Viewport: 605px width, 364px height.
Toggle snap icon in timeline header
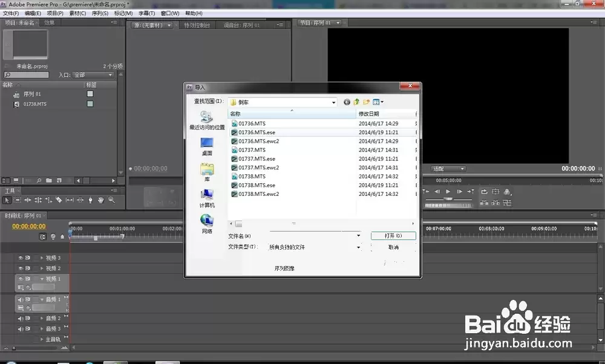42,237
